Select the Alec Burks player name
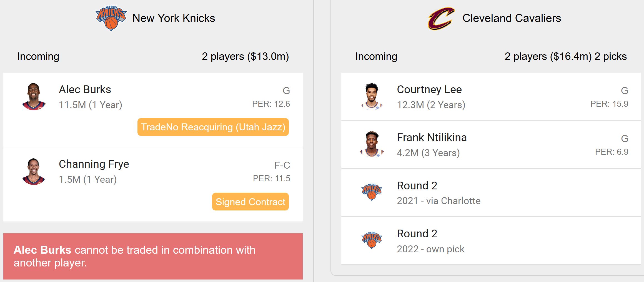This screenshot has height=282, width=644. pyautogui.click(x=85, y=90)
